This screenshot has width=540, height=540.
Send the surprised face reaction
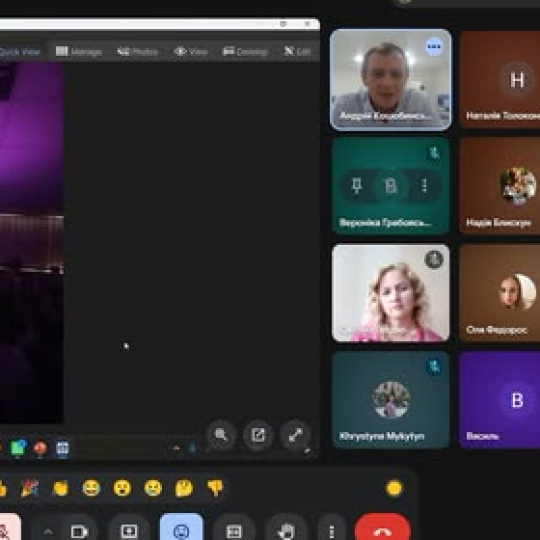pos(122,488)
